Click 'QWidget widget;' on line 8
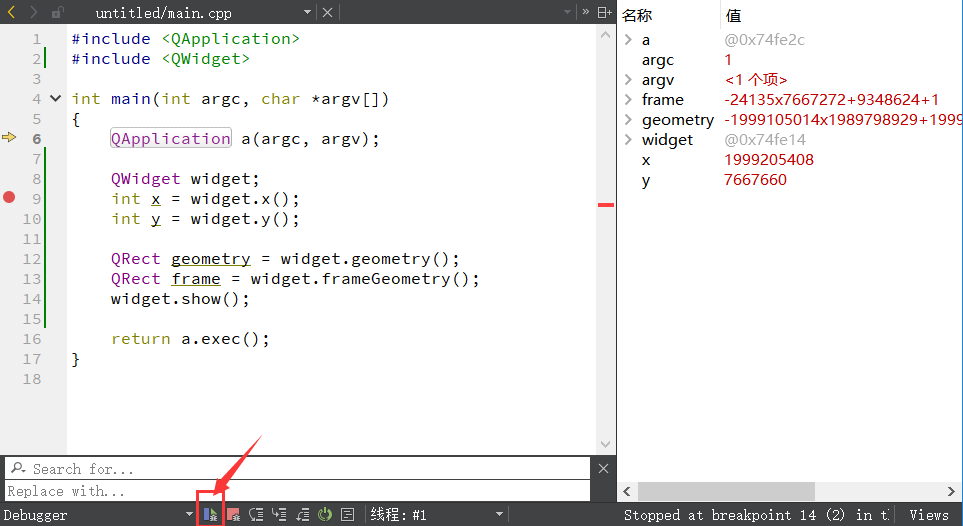This screenshot has height=526, width=963. click(185, 179)
